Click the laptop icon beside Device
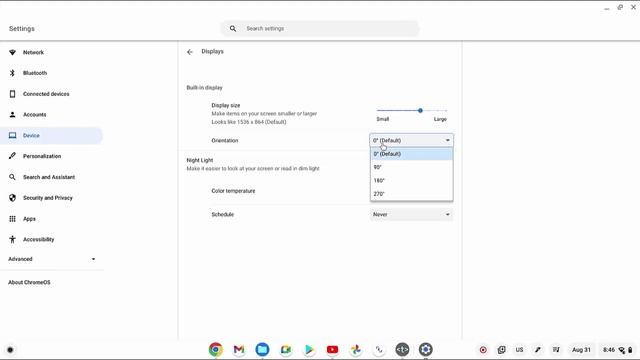This screenshot has height=360, width=640. pyautogui.click(x=12, y=136)
